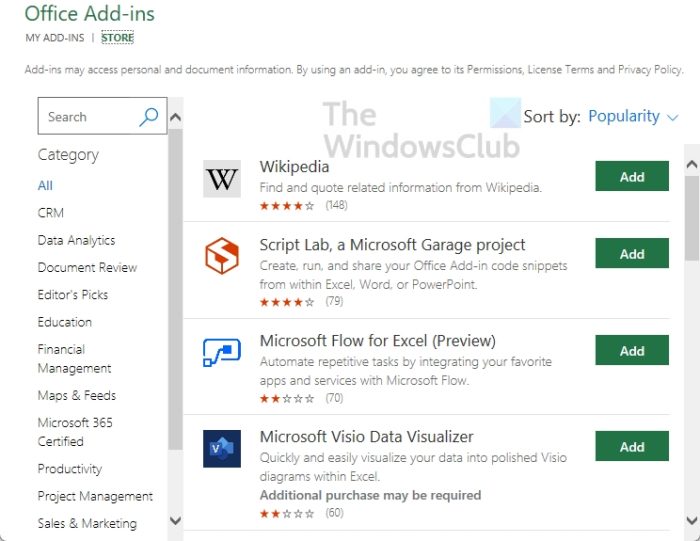Click the Wikipedia add-in icon
Image resolution: width=700 pixels, height=541 pixels.
point(222,179)
